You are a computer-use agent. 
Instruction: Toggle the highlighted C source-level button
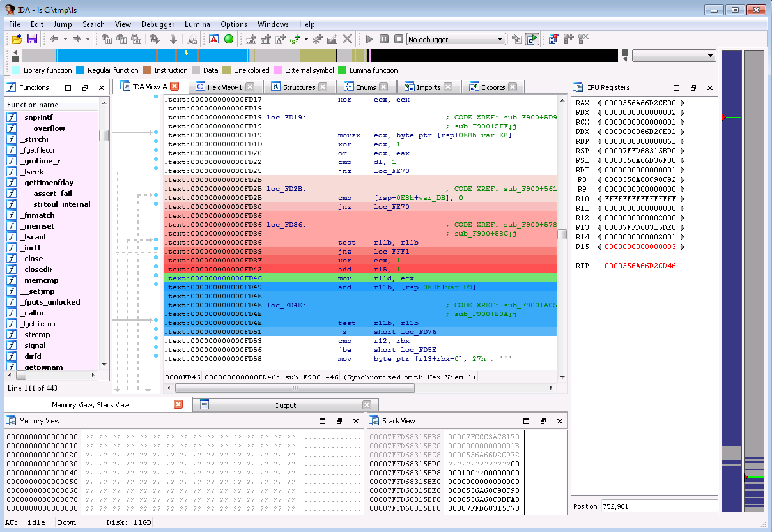(x=532, y=39)
